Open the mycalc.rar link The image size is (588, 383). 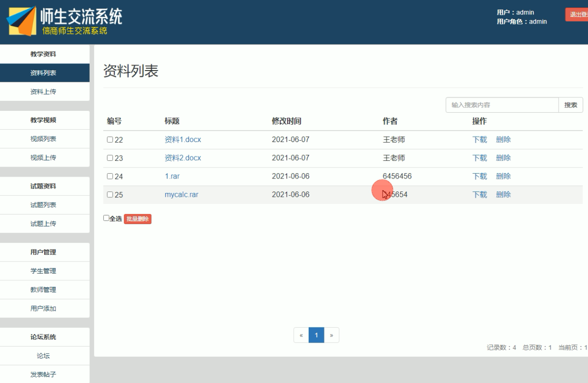click(x=181, y=195)
